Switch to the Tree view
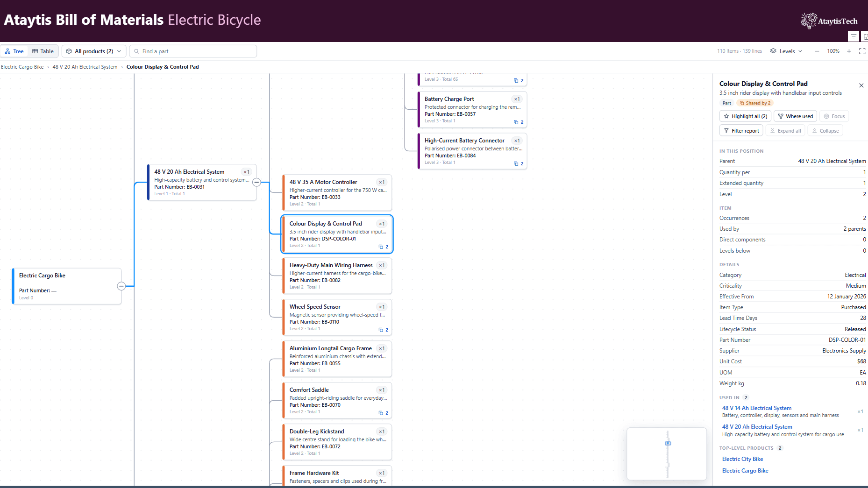 [14, 51]
